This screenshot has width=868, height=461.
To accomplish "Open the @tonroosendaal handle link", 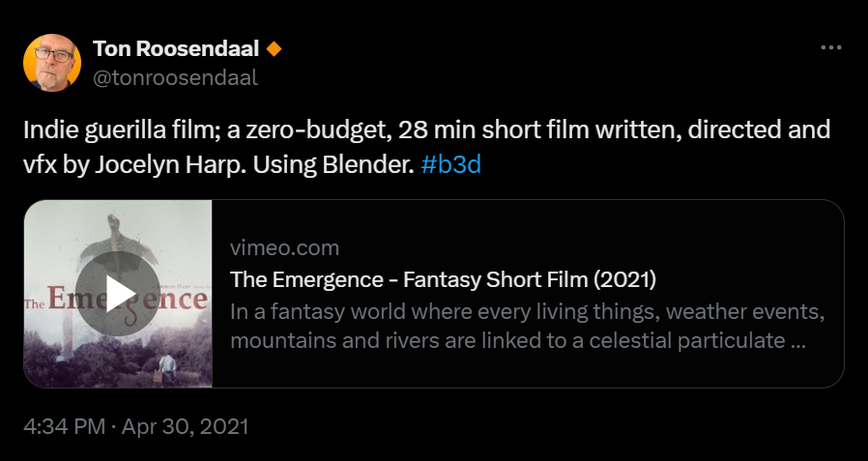I will click(x=175, y=78).
